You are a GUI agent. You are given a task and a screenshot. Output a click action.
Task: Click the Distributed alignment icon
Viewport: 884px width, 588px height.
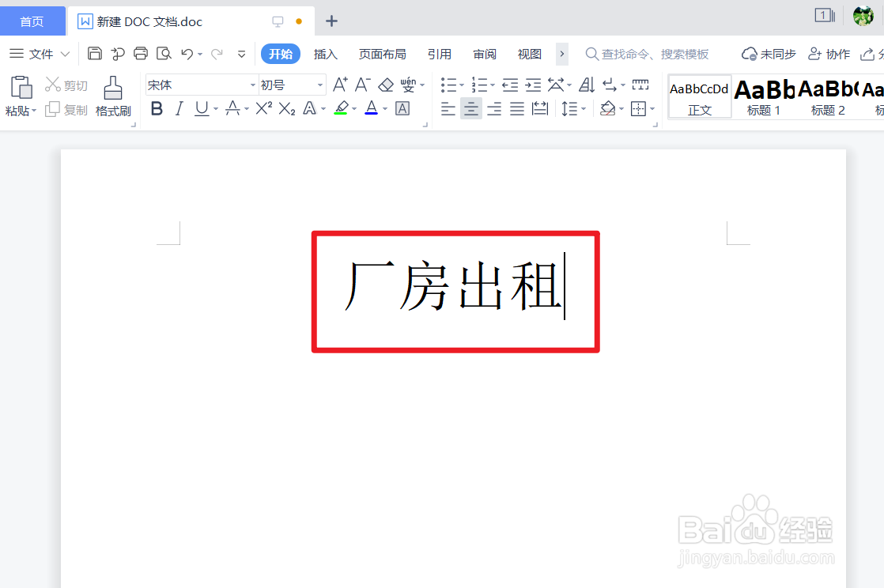click(x=539, y=108)
